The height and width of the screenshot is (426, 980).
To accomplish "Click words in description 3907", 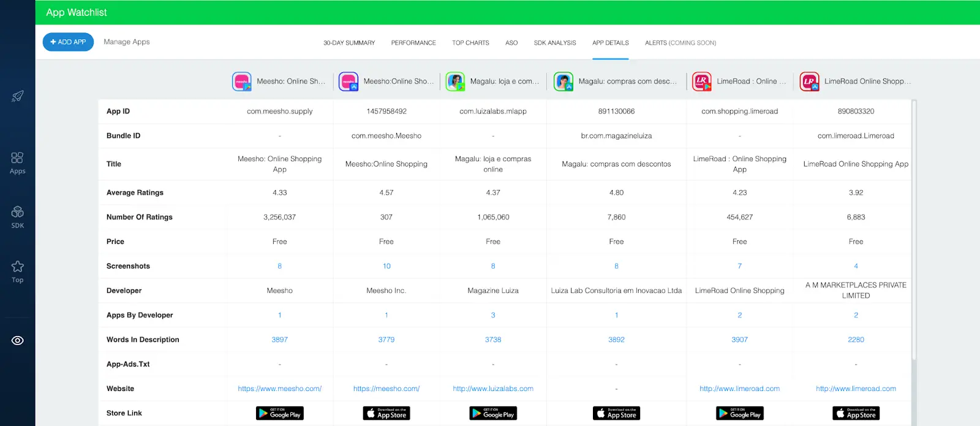I will click(740, 340).
